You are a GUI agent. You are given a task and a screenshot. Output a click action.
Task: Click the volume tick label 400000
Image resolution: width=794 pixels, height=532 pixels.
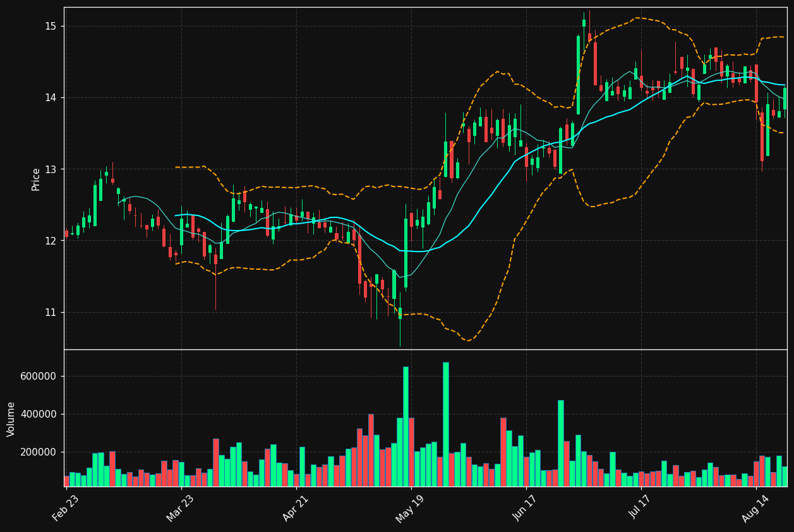tap(39, 414)
